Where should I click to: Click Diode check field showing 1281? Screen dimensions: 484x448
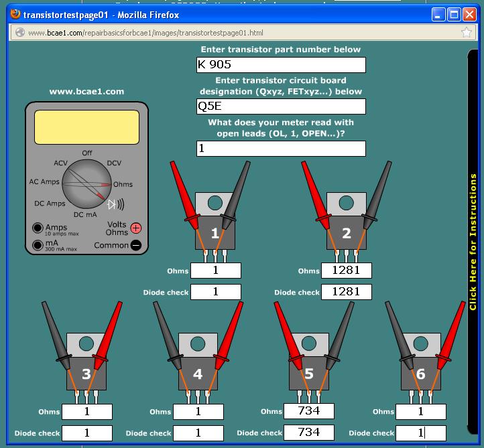pos(347,292)
